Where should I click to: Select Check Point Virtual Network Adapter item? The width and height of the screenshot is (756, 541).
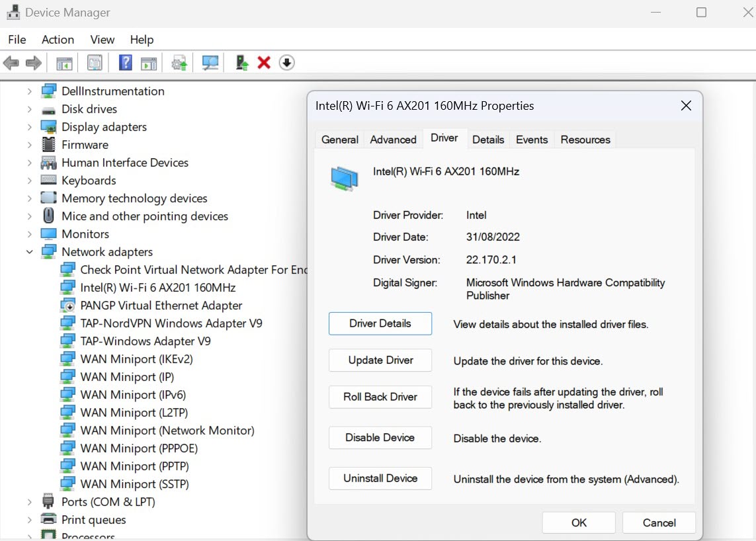193,270
